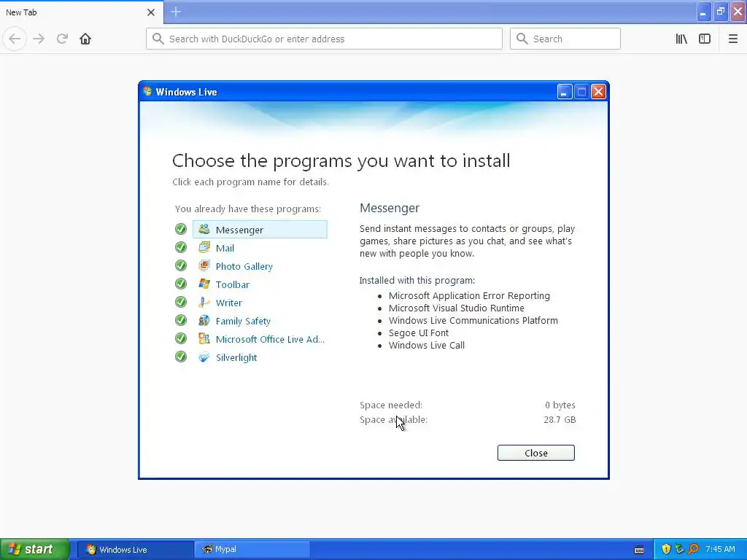Click 'Microsoft Visual Studio Runtime' text
747x560 pixels.
coord(457,308)
